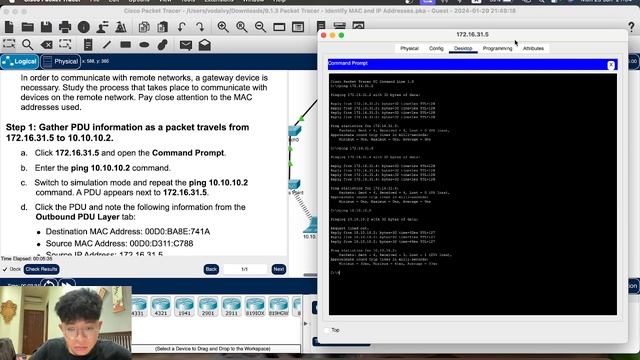Choose the Resize Shape tool icon
Screen dimensions: 640x360
point(65,44)
